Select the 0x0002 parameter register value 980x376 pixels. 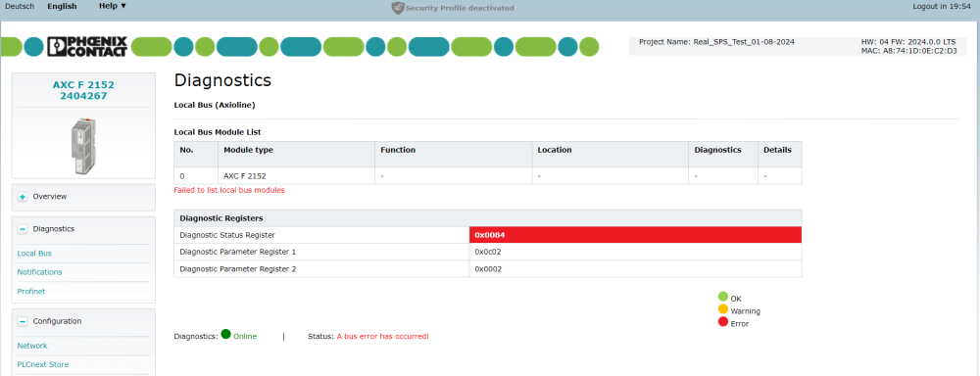click(488, 269)
